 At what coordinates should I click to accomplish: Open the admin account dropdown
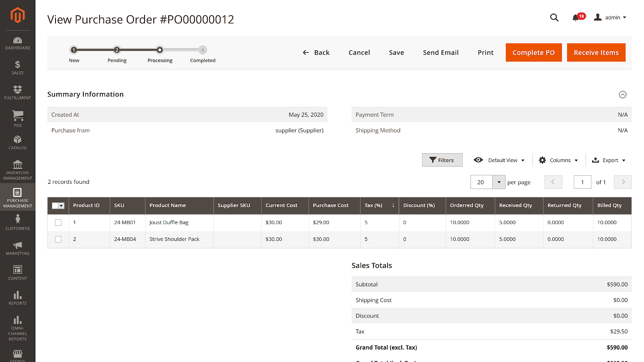[x=610, y=17]
